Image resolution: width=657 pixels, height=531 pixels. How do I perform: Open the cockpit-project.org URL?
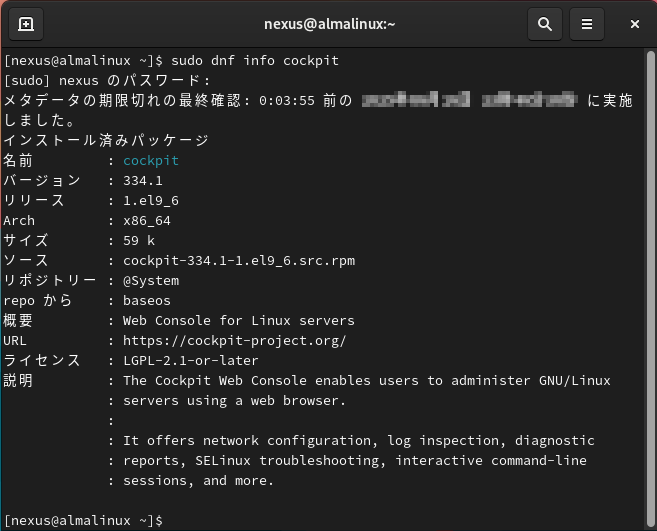[x=234, y=341]
